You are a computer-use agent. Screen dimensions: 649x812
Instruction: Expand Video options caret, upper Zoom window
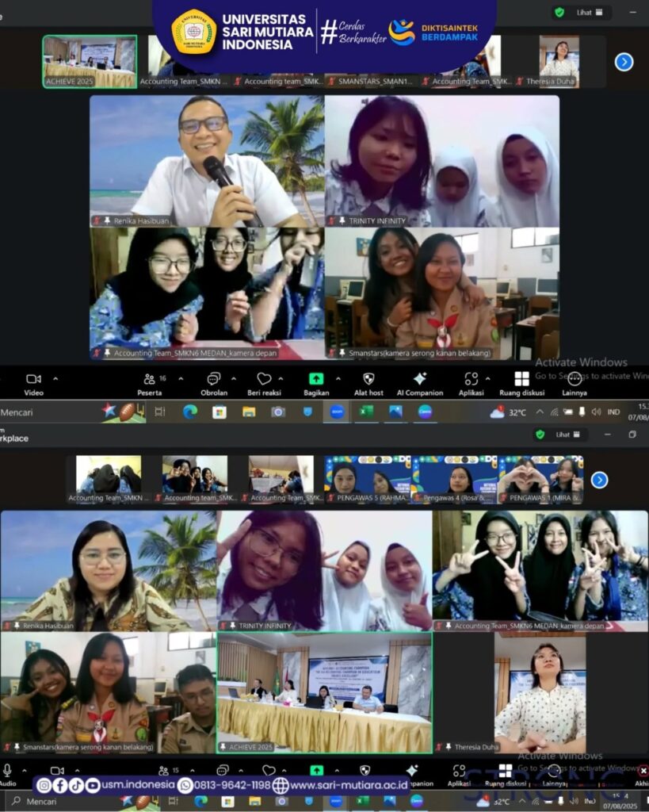tap(55, 378)
